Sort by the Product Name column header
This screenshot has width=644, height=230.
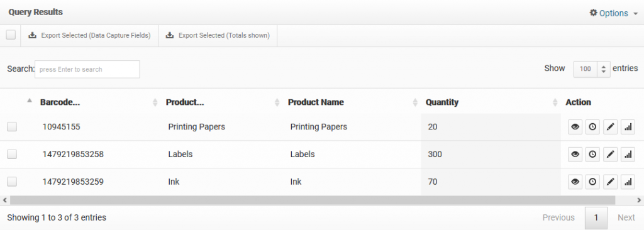point(316,102)
